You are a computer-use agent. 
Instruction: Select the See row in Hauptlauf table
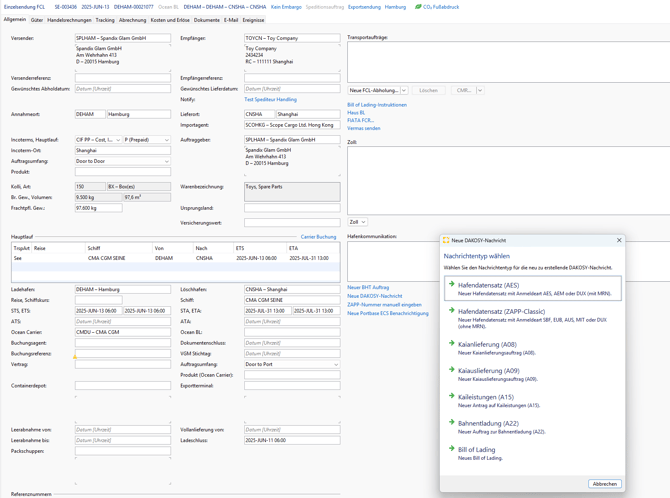click(x=176, y=258)
